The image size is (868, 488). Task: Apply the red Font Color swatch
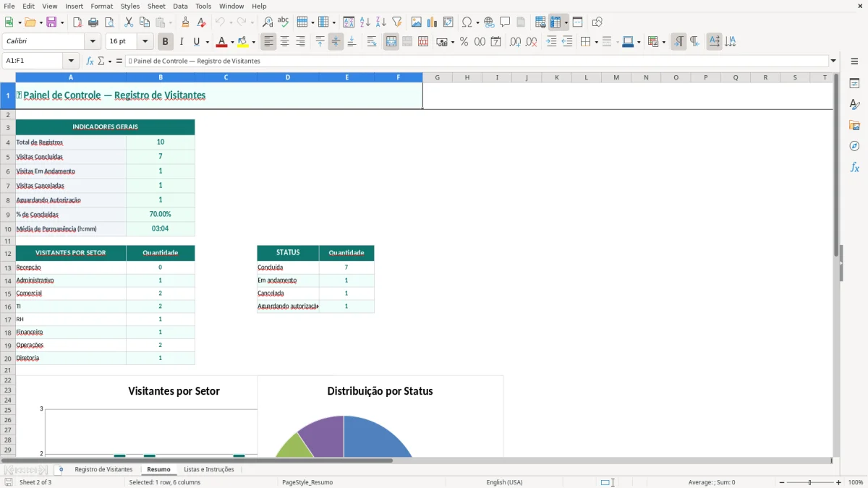coord(222,42)
